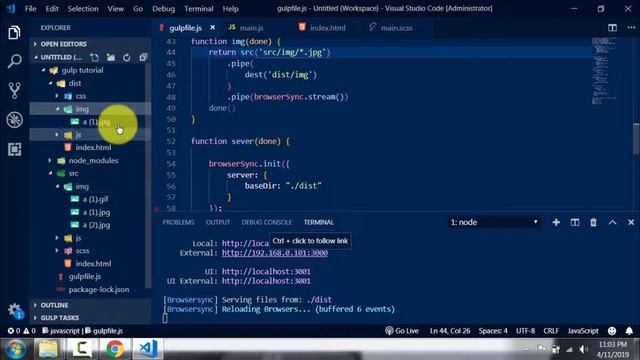This screenshot has height=360, width=640.
Task: Expand the css folder under dist
Action: (80, 96)
